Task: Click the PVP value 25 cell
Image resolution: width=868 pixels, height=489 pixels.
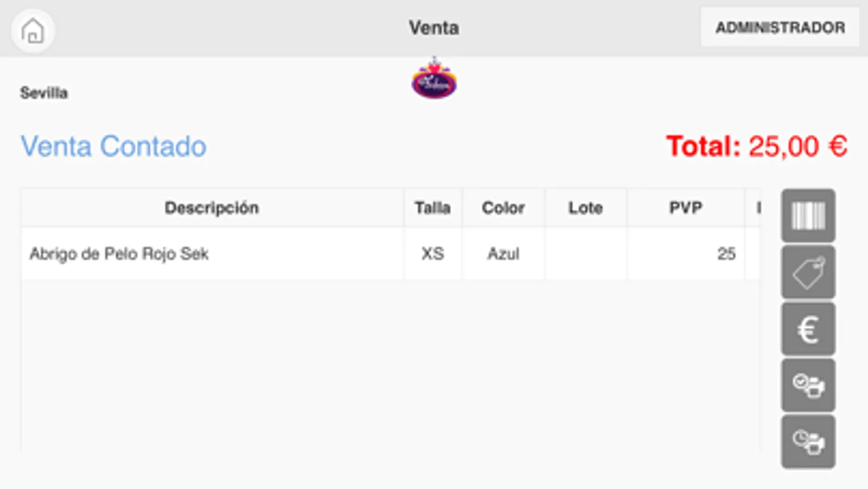Action: click(685, 254)
